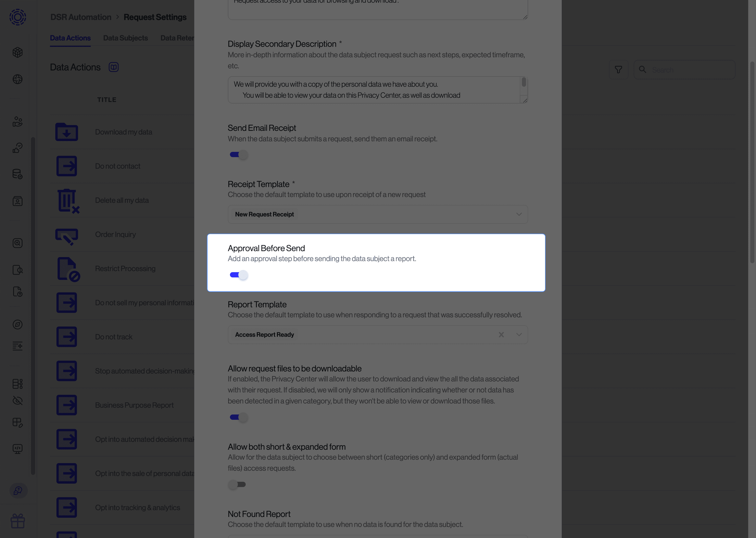The height and width of the screenshot is (538, 756).
Task: Select the globe icon in the sidebar
Action: click(x=17, y=79)
